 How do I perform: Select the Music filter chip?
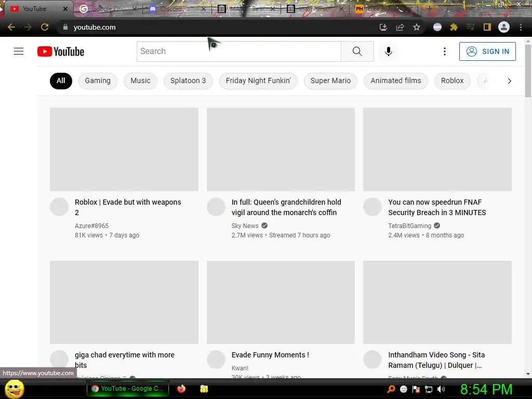140,81
